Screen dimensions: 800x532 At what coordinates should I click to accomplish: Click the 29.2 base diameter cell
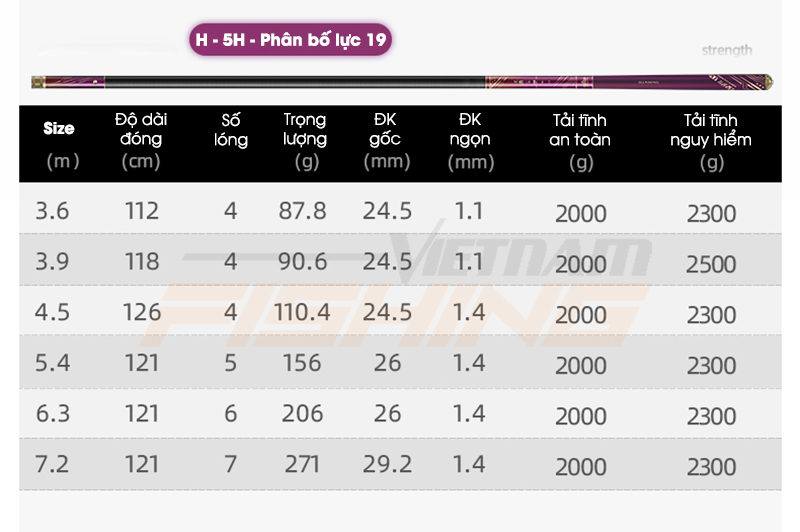tap(387, 464)
